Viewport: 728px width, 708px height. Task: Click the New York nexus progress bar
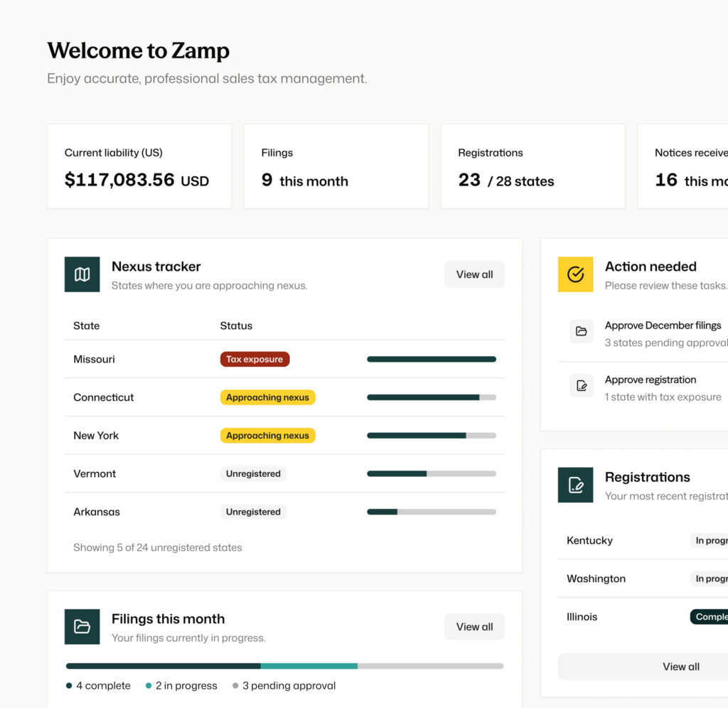[431, 436]
